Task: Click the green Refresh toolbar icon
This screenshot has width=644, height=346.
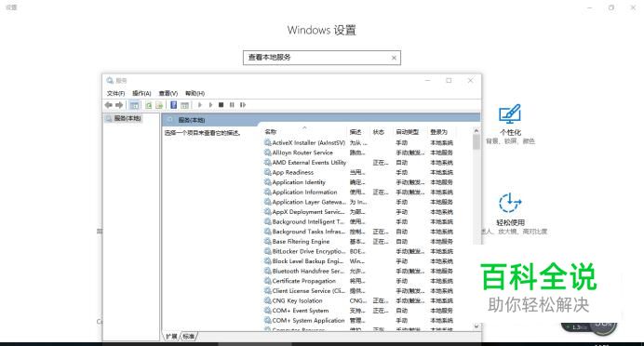Action: 149,105
